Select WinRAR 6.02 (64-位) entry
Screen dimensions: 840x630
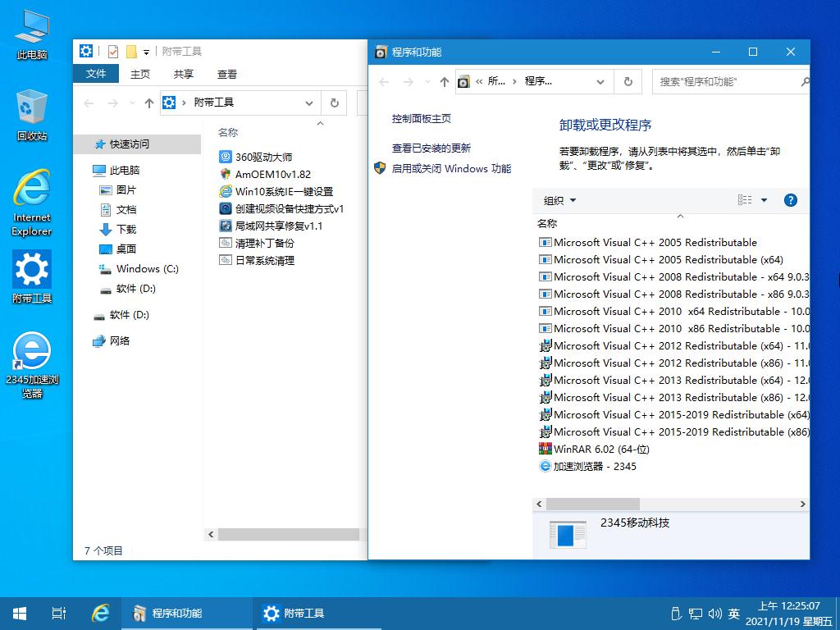(594, 449)
